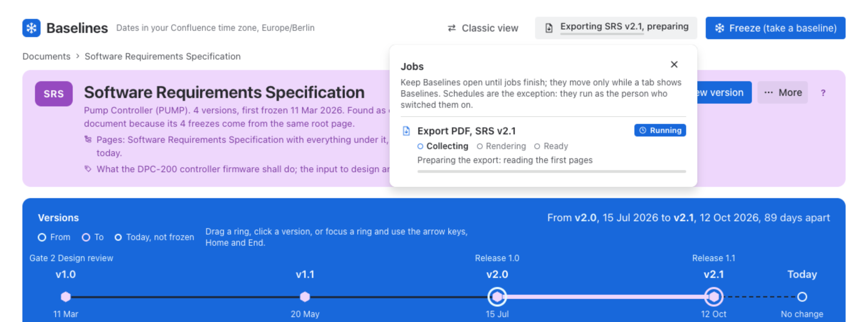Click the snowflake icon in Freeze button
Viewport: 868px width, 322px height.
(x=720, y=28)
